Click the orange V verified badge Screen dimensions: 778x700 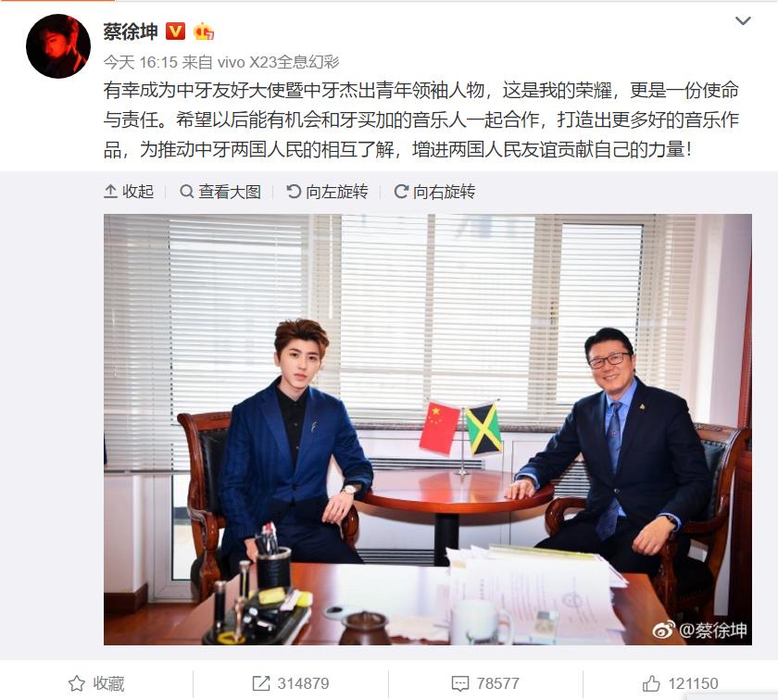coord(175,31)
